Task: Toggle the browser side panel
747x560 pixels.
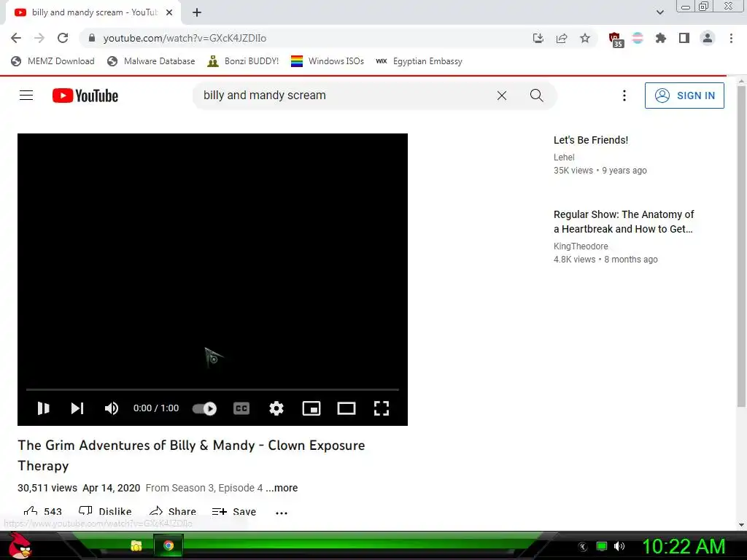Action: pos(684,38)
